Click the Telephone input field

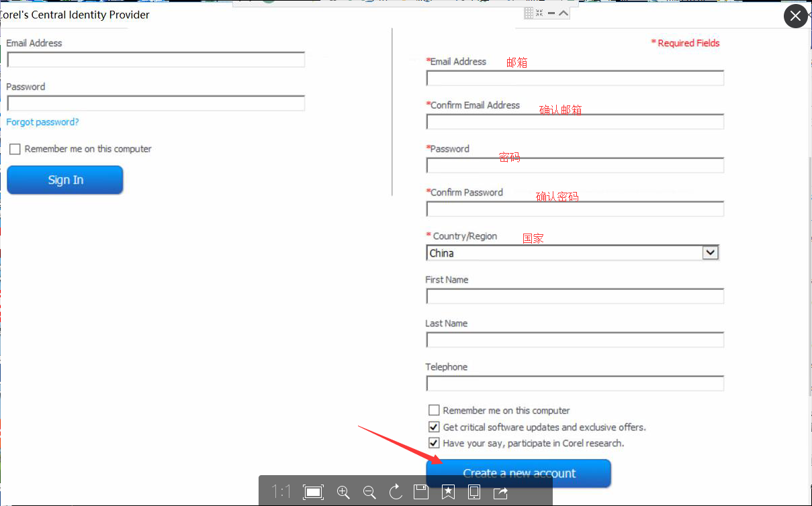[575, 383]
